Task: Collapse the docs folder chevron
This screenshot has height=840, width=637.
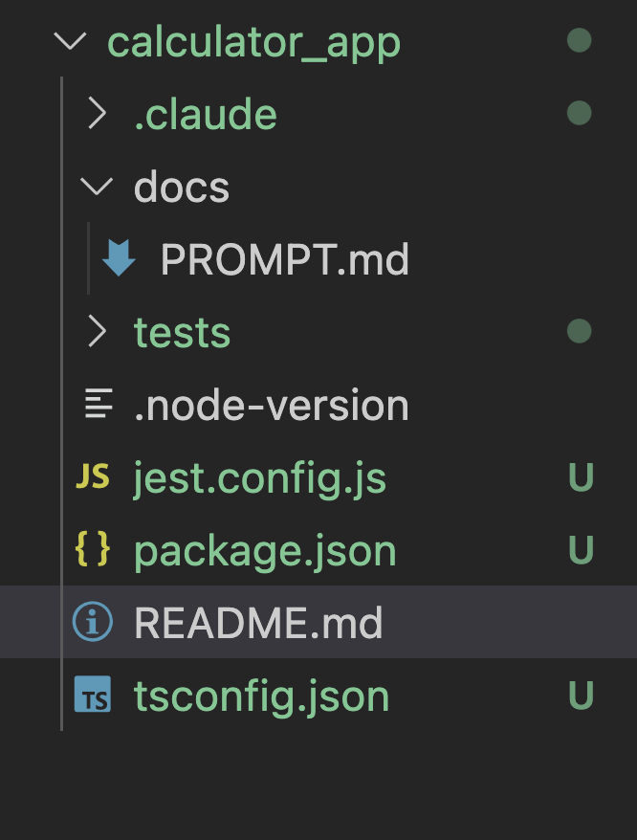Action: coord(97,187)
